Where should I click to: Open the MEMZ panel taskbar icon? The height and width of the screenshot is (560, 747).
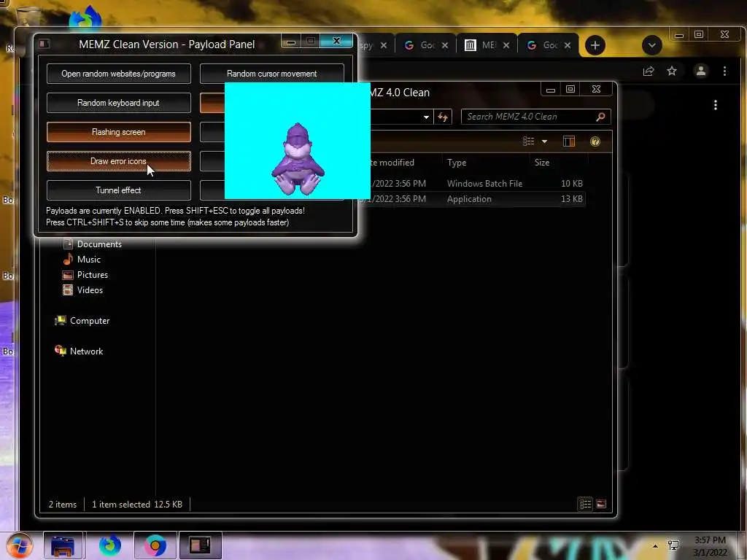pos(200,545)
